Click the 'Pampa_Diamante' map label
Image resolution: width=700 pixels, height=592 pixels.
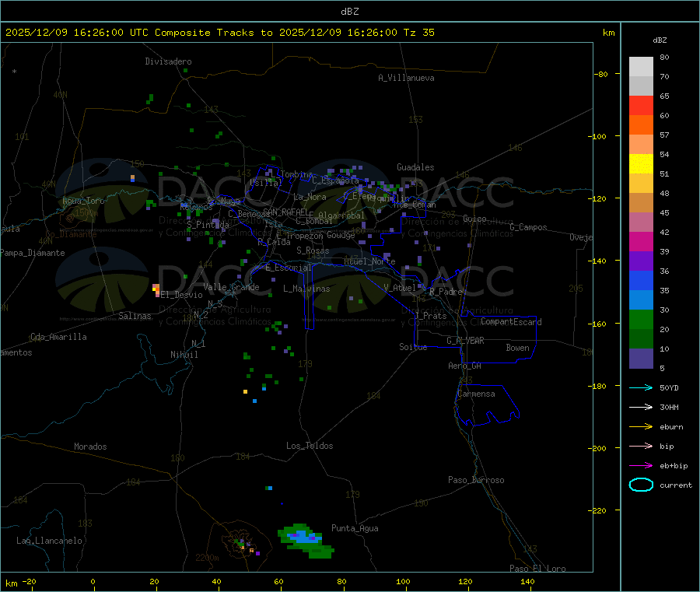tap(33, 253)
